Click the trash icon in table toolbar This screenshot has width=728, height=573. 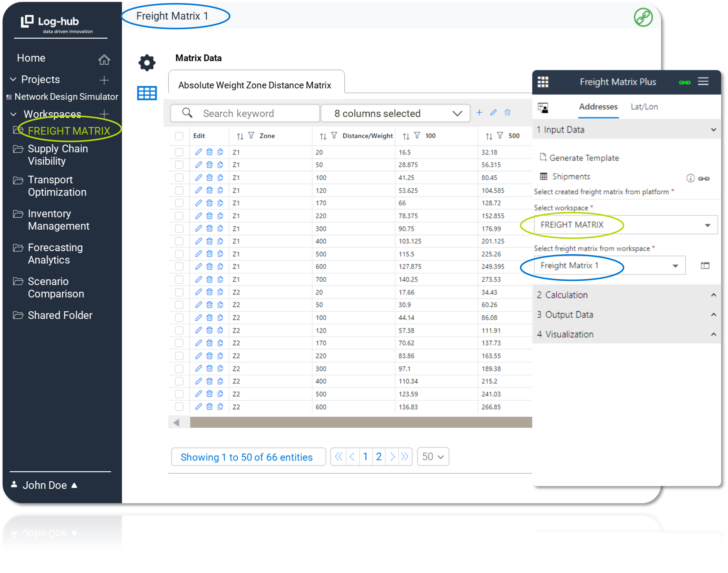tap(507, 113)
